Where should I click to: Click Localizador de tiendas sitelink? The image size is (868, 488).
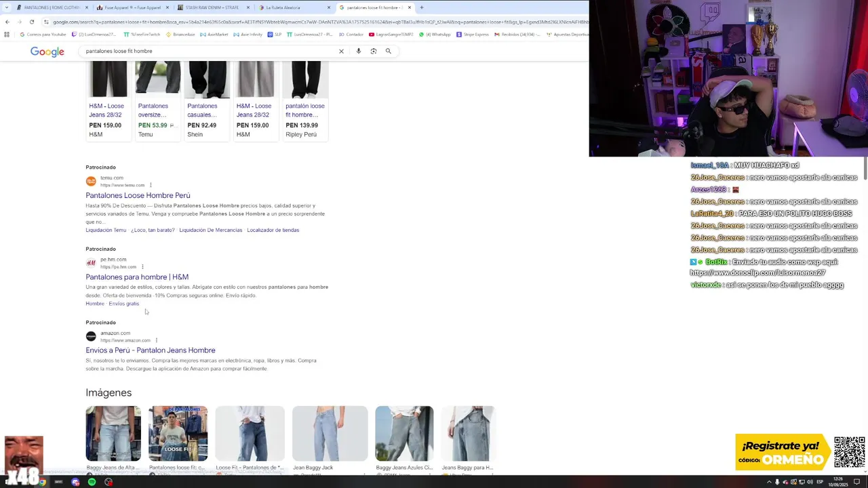(273, 230)
